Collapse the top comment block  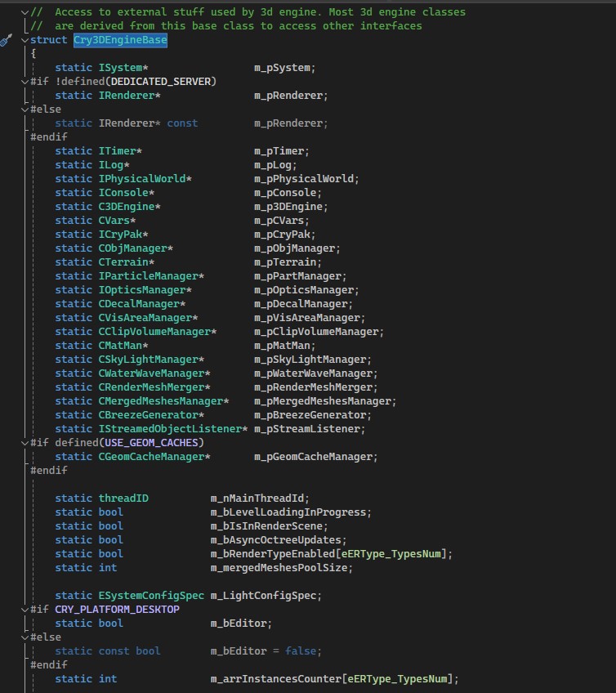[x=24, y=12]
